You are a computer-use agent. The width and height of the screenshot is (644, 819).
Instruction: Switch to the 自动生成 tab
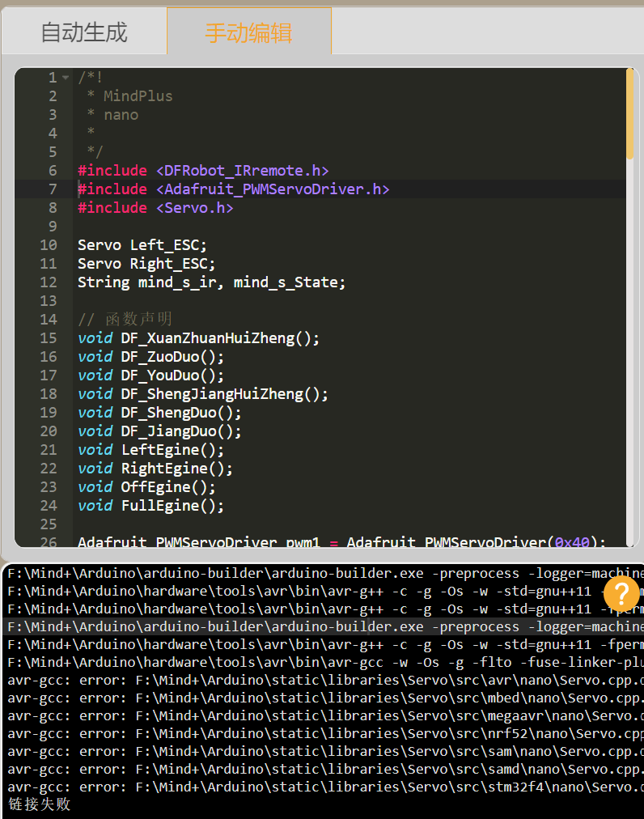[x=84, y=32]
